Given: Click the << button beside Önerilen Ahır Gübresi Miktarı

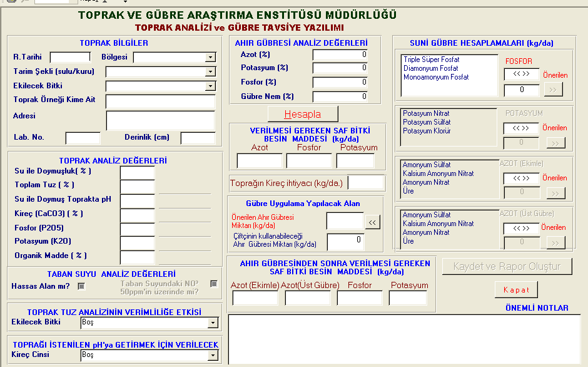Looking at the screenshot, I should point(372,222).
